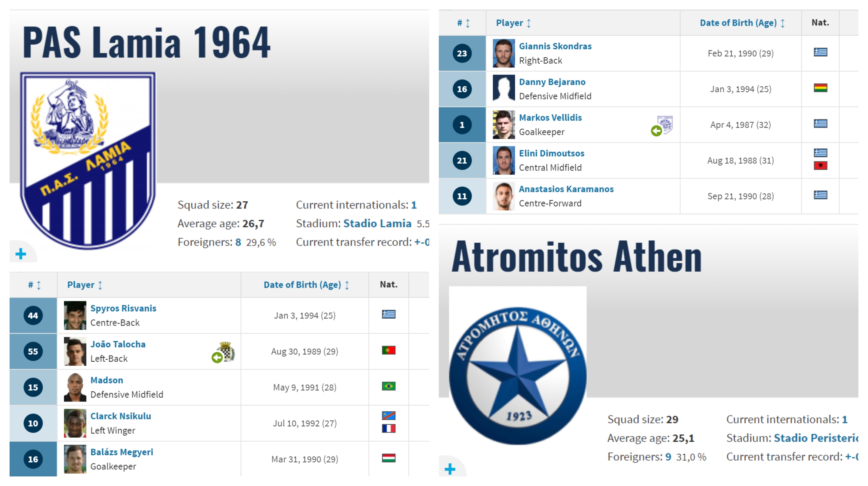This screenshot has height=486, width=868.
Task: Click shirt number 55 badge
Action: (33, 351)
